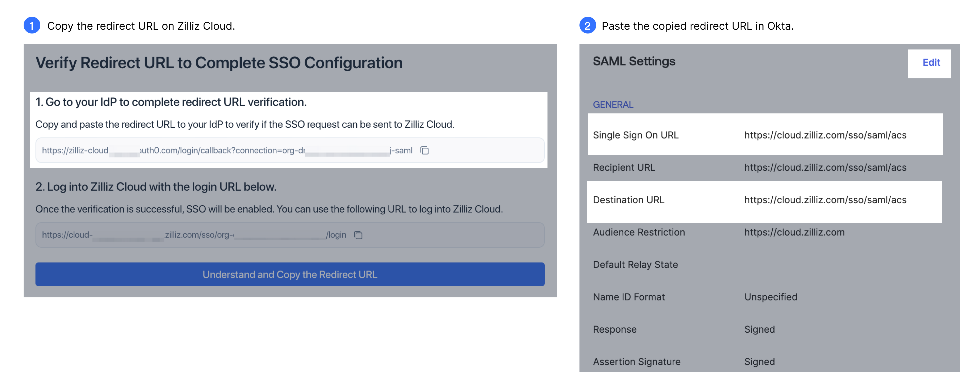
Task: Click Understand and Copy the Redirect URL button
Action: (290, 274)
